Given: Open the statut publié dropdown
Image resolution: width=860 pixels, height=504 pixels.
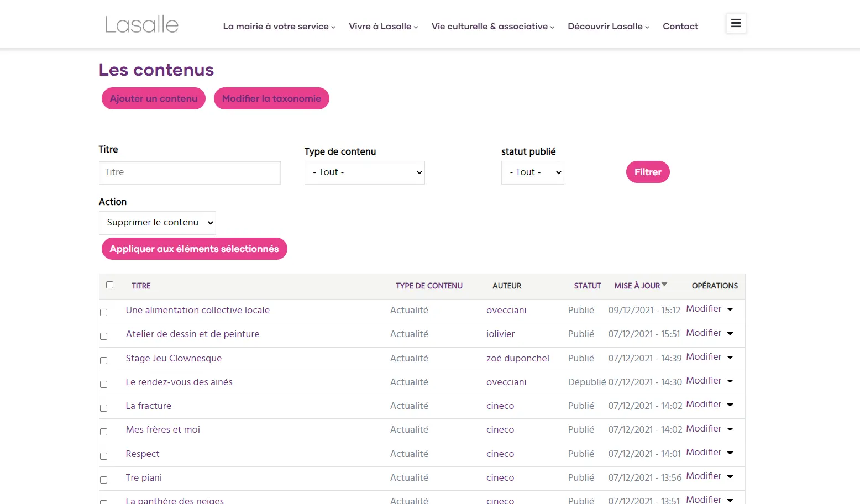Looking at the screenshot, I should pyautogui.click(x=533, y=172).
